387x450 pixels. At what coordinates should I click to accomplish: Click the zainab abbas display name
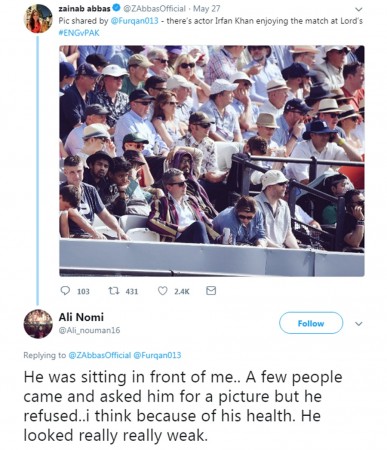(x=85, y=8)
